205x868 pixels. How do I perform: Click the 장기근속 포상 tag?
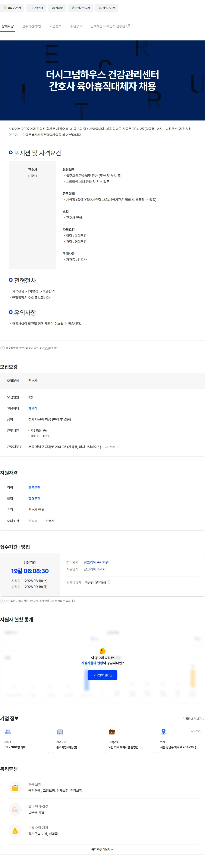click(81, 8)
